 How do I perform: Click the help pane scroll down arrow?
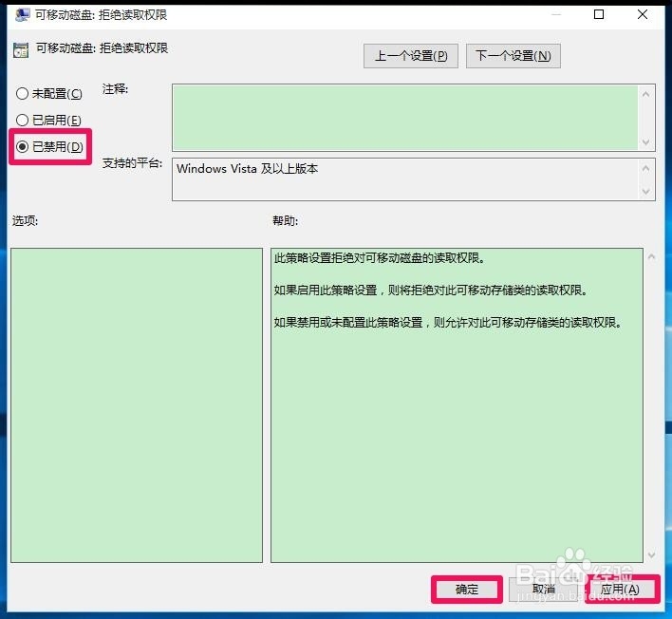[x=651, y=554]
